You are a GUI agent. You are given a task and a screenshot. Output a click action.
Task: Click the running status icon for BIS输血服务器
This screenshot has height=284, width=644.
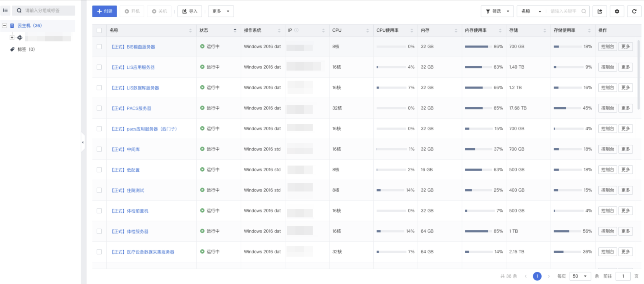click(x=202, y=46)
